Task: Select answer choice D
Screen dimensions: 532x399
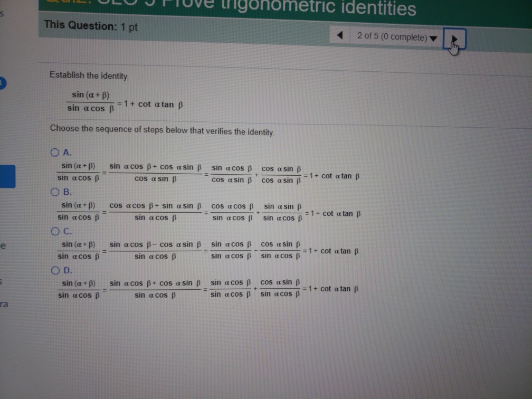Action: point(54,270)
